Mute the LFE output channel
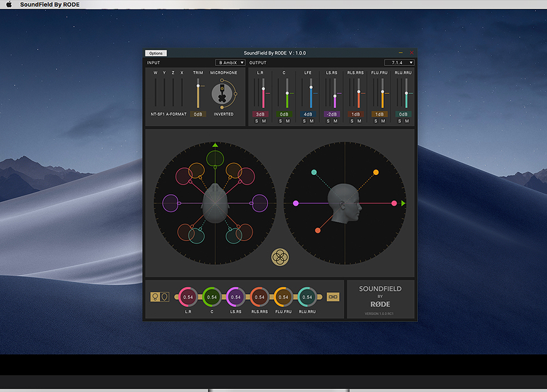547x392 pixels. point(312,121)
